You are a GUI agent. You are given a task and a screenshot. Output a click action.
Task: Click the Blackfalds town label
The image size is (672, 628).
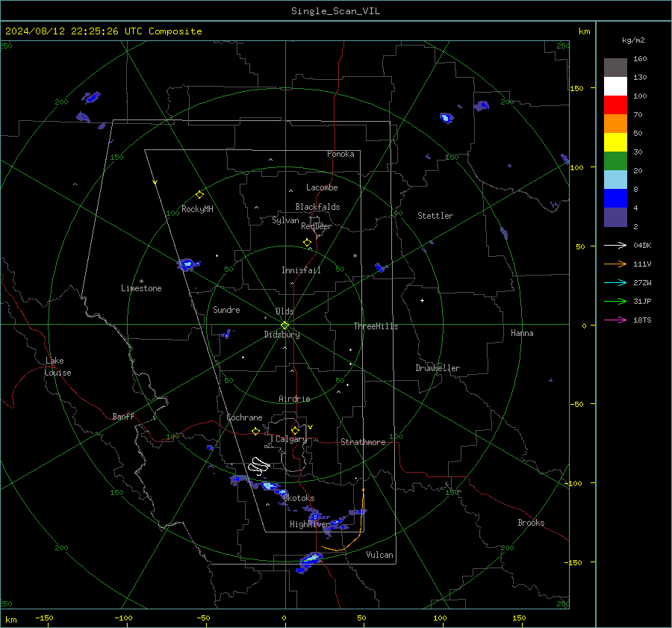[317, 207]
